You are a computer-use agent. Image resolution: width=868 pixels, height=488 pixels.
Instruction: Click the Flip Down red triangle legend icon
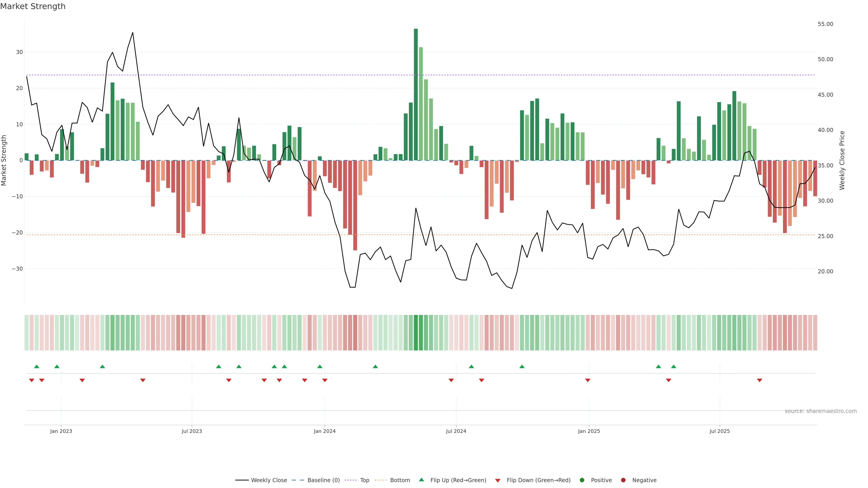[498, 480]
